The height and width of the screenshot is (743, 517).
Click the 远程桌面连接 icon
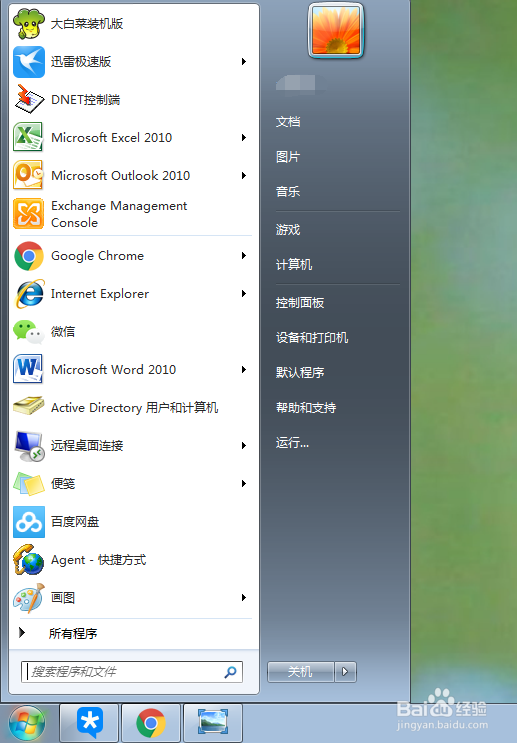coord(29,445)
